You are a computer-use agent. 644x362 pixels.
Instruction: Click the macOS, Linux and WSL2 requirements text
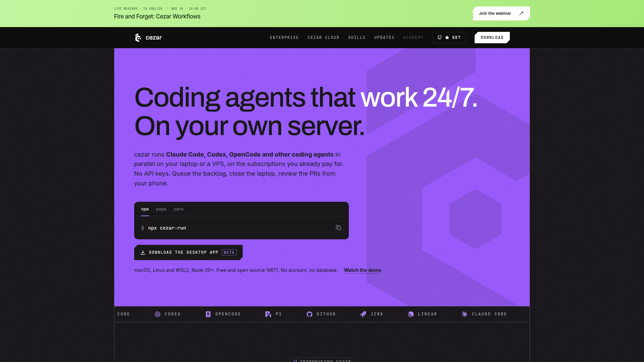236,270
